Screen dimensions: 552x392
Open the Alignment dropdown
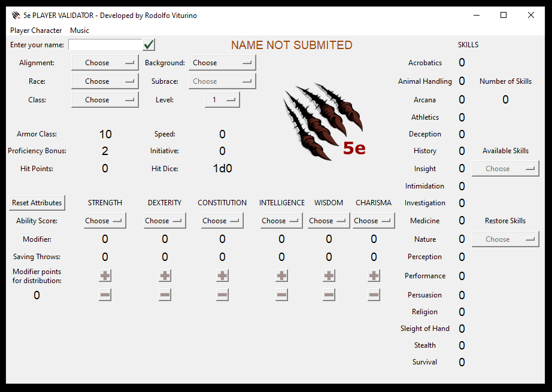[105, 63]
